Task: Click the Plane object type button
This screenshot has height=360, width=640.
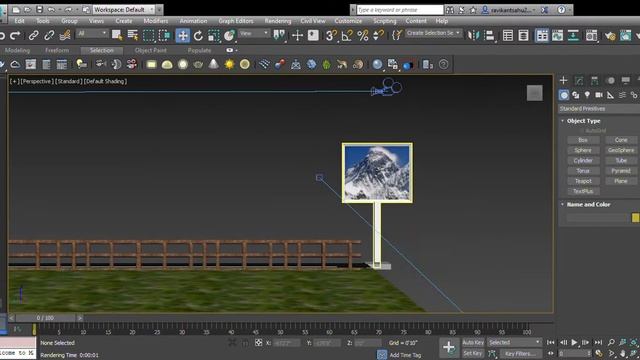Action: pyautogui.click(x=621, y=181)
